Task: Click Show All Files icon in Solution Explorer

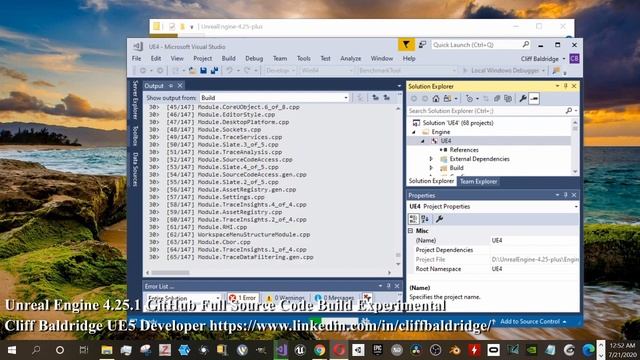Action: (x=508, y=98)
